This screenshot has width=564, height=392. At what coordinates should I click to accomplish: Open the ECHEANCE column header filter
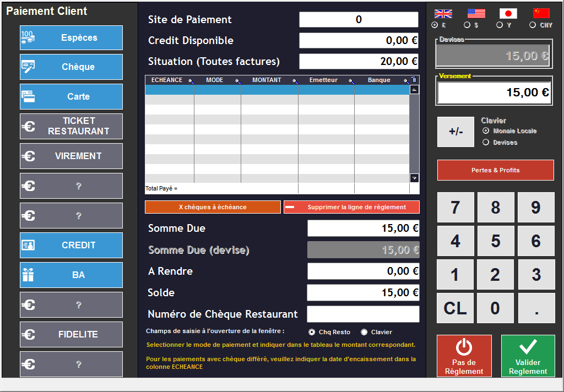[191, 81]
